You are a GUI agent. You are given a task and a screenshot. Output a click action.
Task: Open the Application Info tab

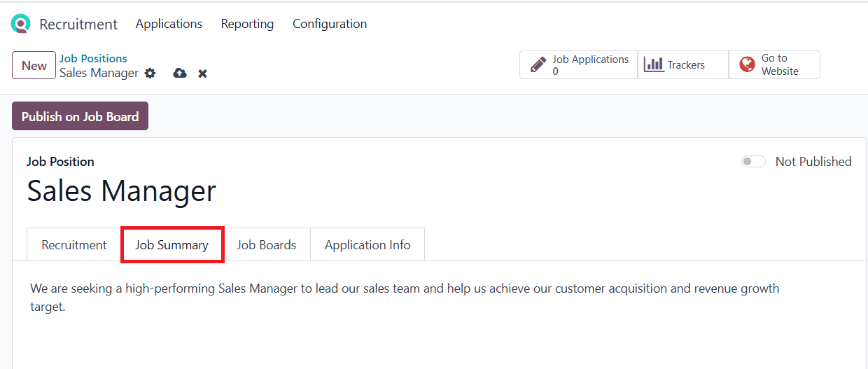(367, 244)
